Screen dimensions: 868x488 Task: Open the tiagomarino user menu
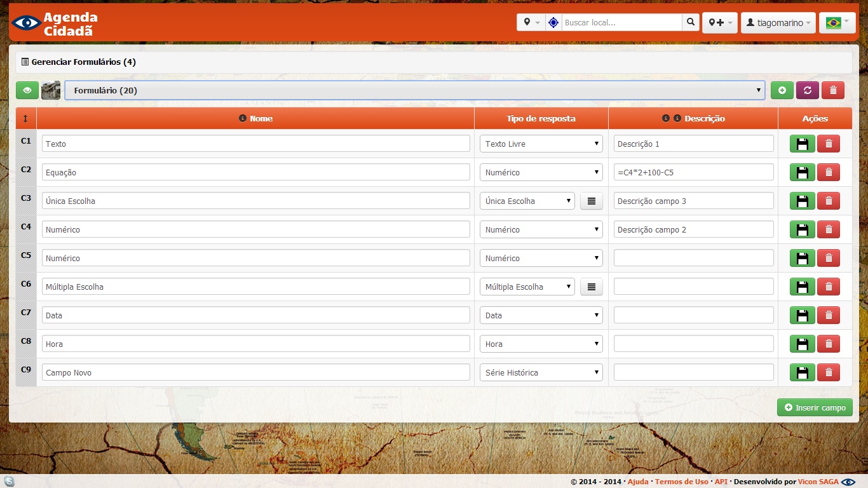coord(778,22)
